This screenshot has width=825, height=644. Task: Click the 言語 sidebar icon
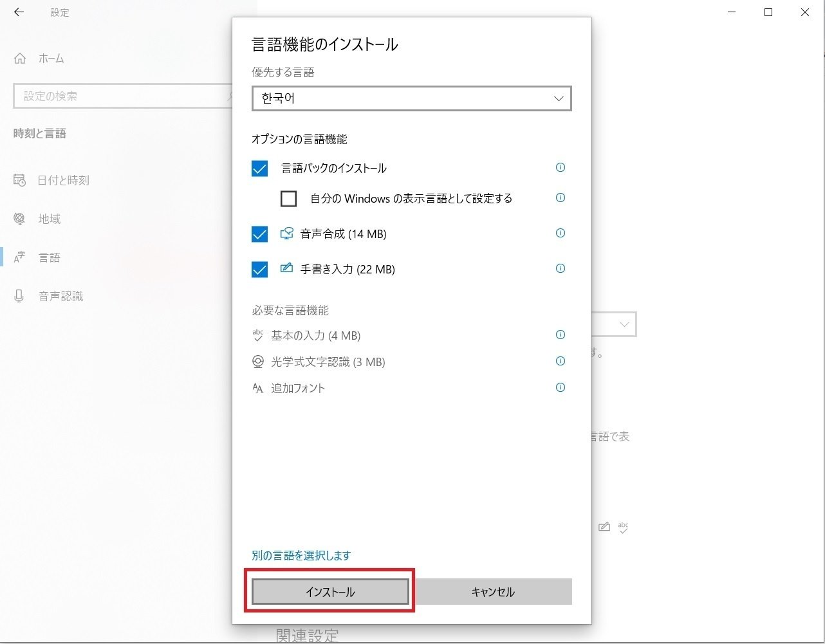[19, 257]
